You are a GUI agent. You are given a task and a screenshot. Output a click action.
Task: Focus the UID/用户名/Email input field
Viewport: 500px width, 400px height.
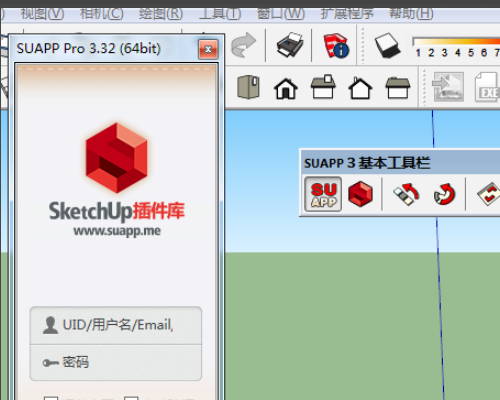[x=116, y=325]
